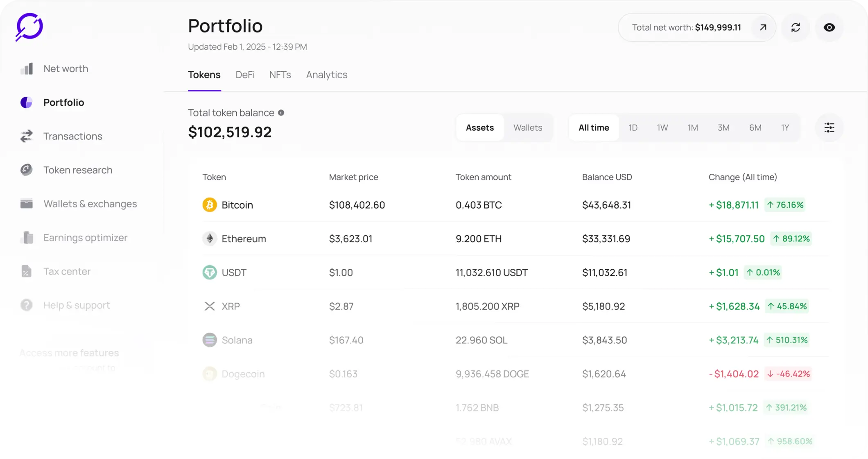The height and width of the screenshot is (459, 868).
Task: Click the Bitcoin token icon
Action: pos(210,205)
